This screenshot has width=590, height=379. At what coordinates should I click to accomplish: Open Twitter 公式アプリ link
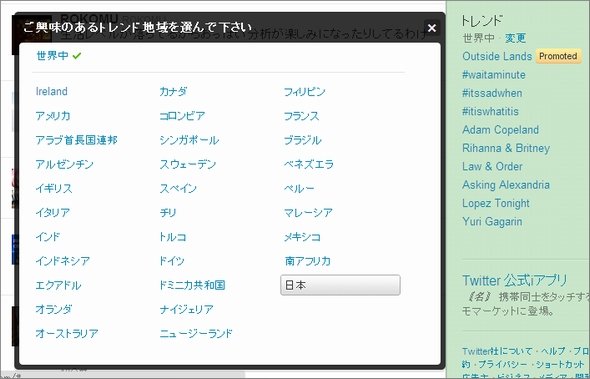514,281
